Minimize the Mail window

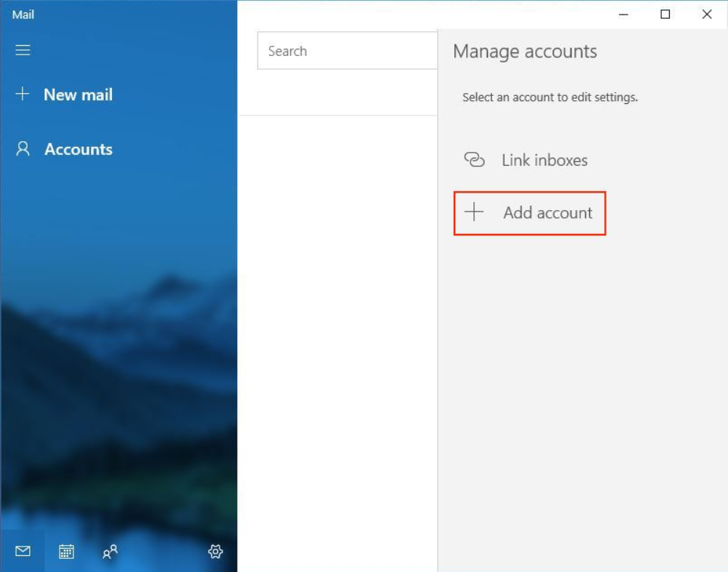pos(623,15)
